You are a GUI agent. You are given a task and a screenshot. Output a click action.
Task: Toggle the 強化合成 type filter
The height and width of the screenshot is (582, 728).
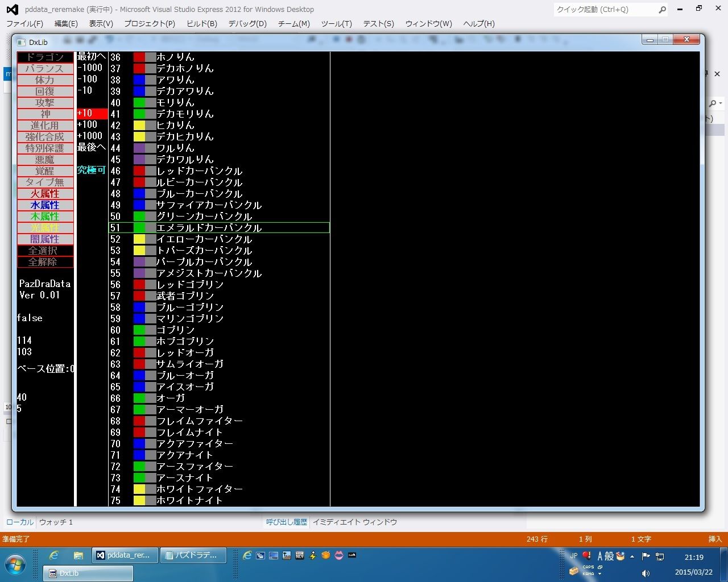pos(45,137)
